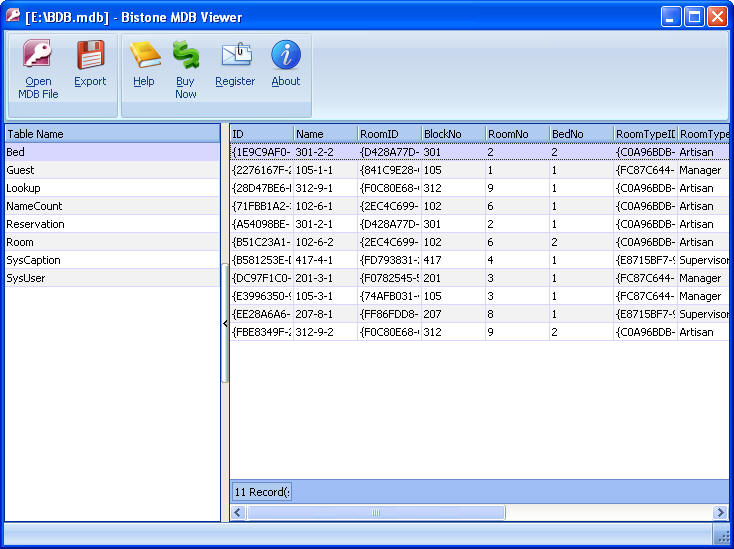The width and height of the screenshot is (734, 549).
Task: Select the cell with name 105-1-1
Action: click(326, 170)
